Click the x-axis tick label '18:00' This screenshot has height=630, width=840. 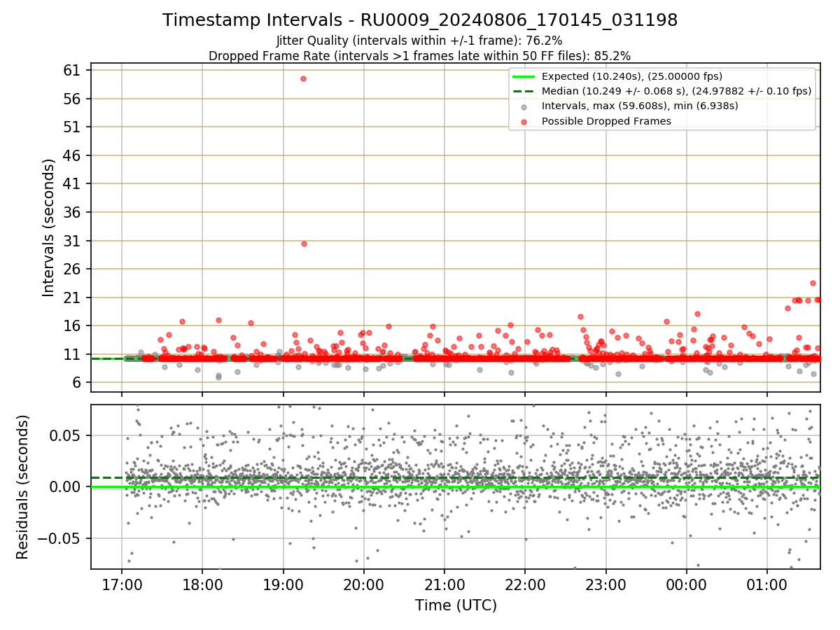click(202, 584)
